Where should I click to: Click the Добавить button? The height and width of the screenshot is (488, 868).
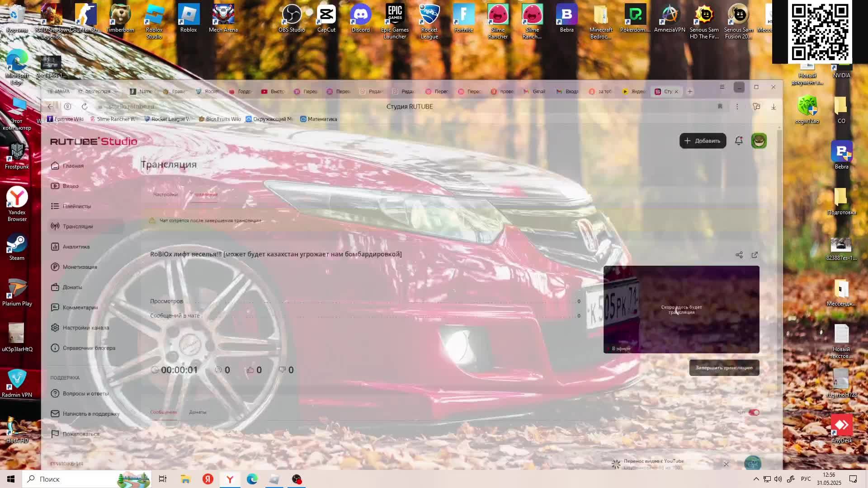[703, 141]
